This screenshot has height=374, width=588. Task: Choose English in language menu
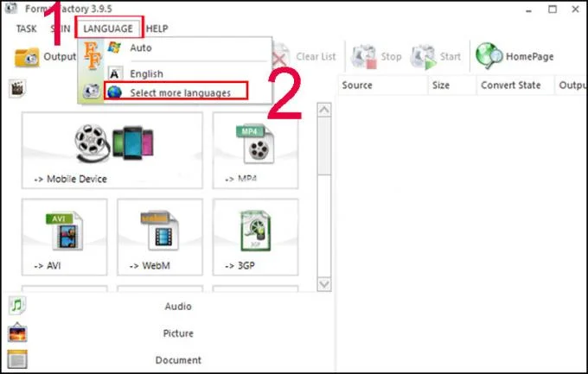[146, 73]
